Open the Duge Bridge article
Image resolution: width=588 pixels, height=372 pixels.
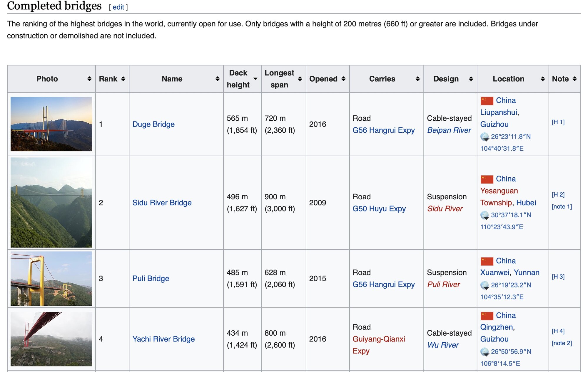[x=153, y=124]
